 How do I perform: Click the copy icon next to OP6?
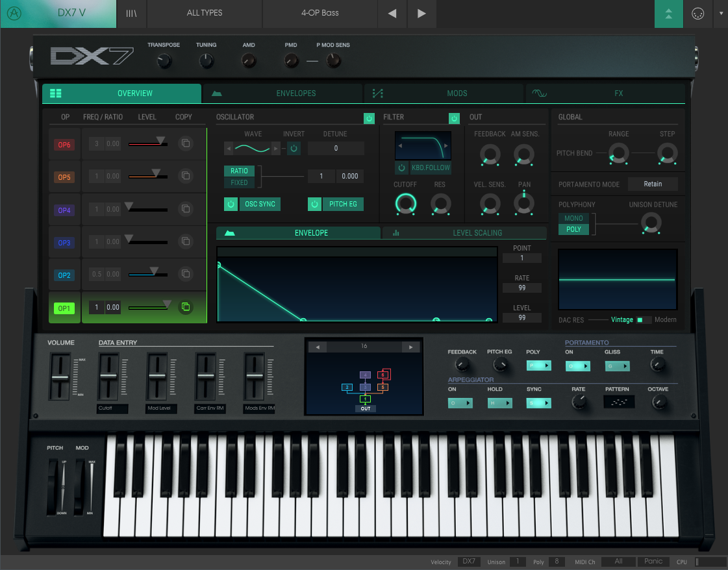(x=186, y=143)
